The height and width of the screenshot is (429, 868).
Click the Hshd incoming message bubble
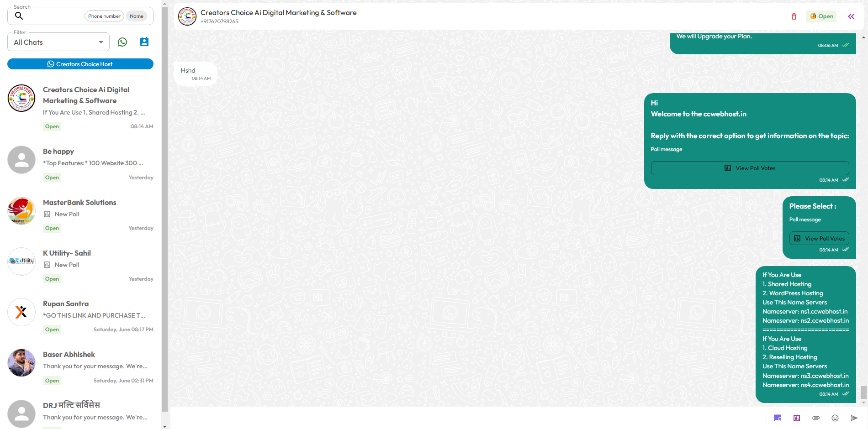click(196, 74)
